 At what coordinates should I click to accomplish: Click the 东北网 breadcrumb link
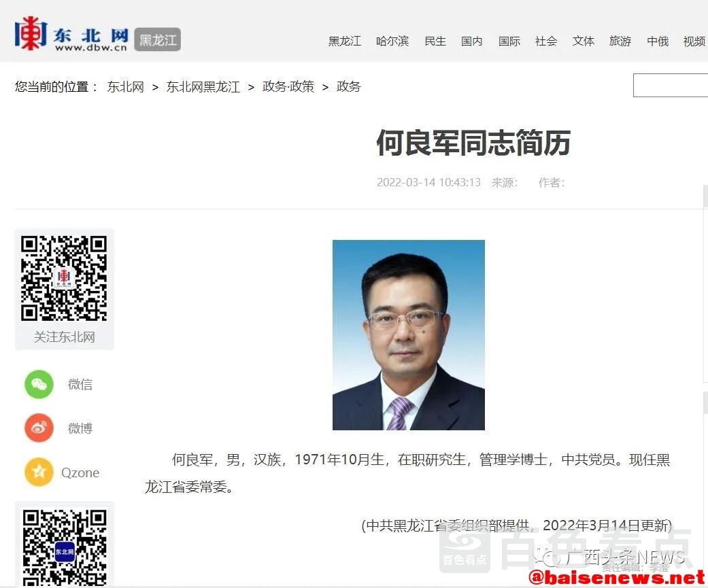[126, 87]
